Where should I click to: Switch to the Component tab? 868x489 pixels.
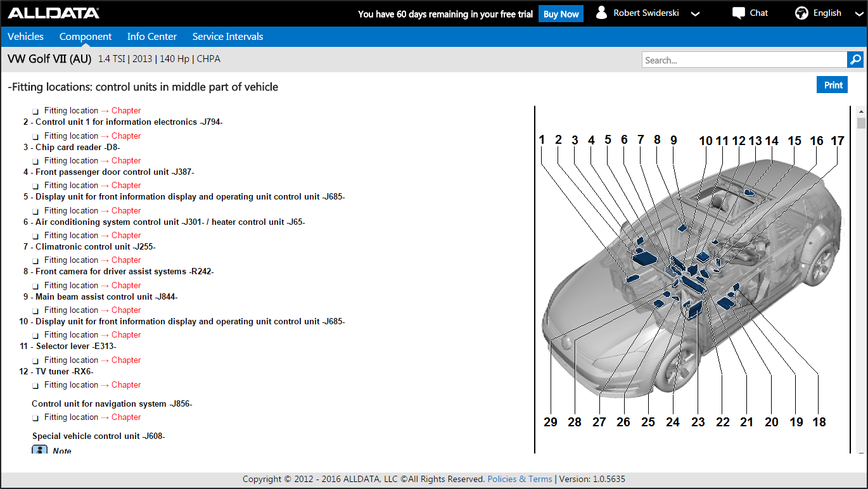(x=86, y=37)
